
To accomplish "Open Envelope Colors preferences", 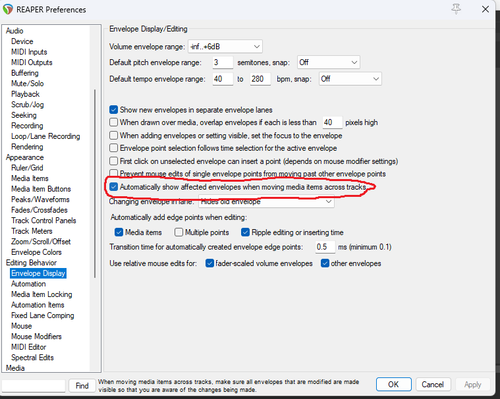I will (36, 252).
